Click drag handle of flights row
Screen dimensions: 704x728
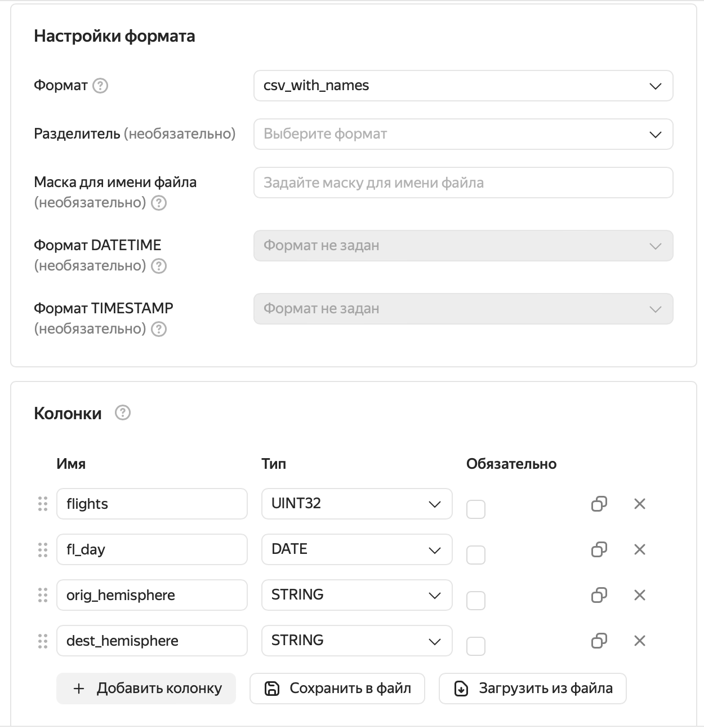[43, 504]
